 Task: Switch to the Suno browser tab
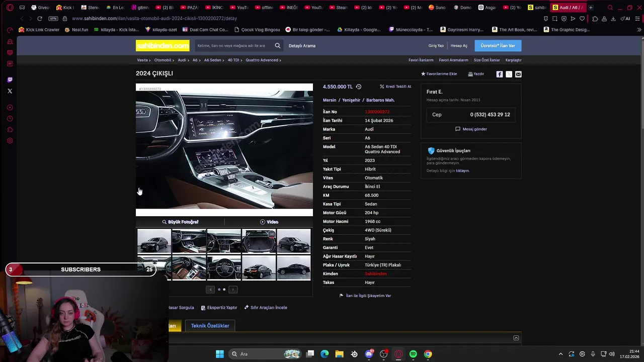[437, 8]
